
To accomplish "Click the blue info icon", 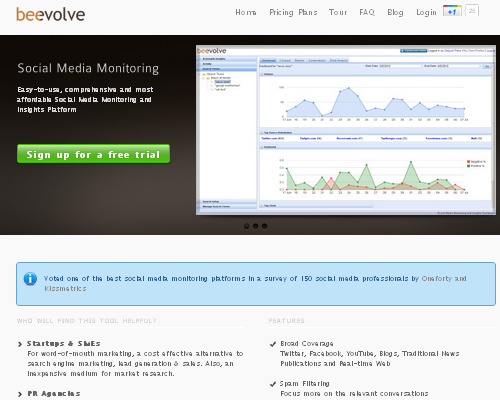I will (30, 279).
